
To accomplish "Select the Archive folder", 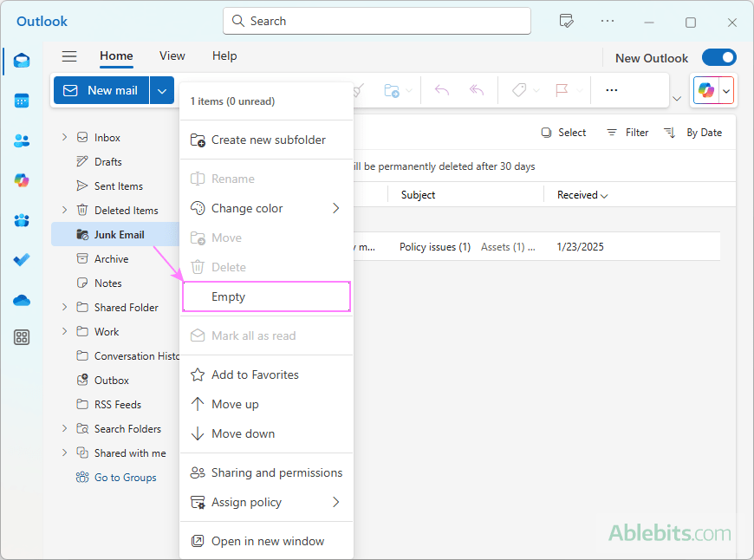I will [x=115, y=258].
